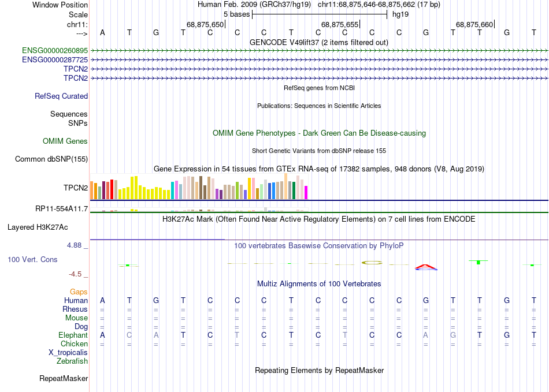
Task: Click the ENSG00000260895 gene track label
Action: [x=55, y=51]
